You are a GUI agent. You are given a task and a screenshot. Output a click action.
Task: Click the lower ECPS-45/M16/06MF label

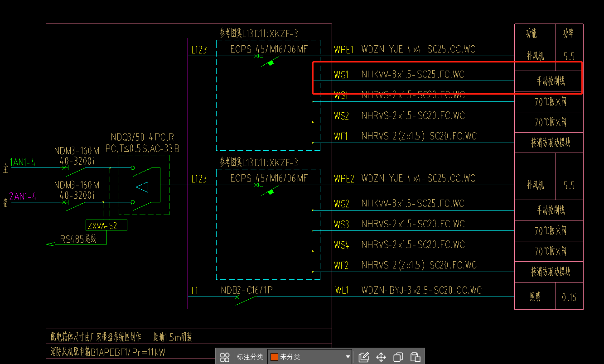coord(269,179)
